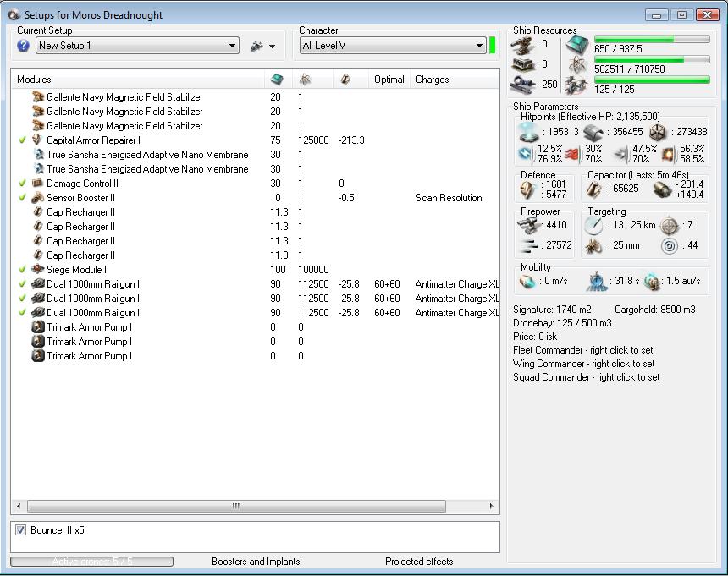Click the drone bandwidth resource icon

click(x=577, y=85)
